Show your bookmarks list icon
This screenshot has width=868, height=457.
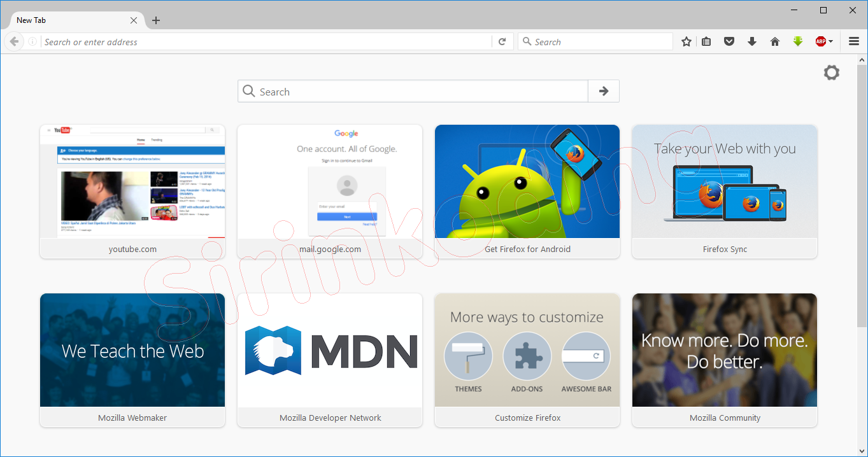coord(706,42)
